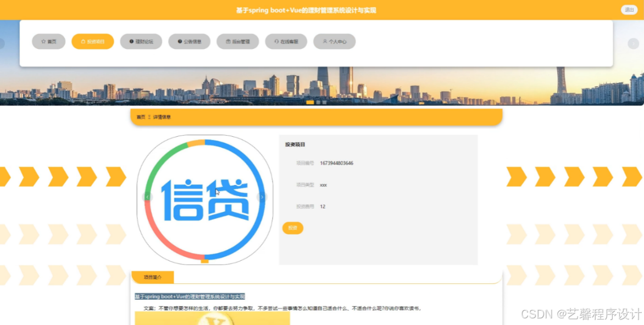Open the 首页 nav item with star icon

point(48,41)
